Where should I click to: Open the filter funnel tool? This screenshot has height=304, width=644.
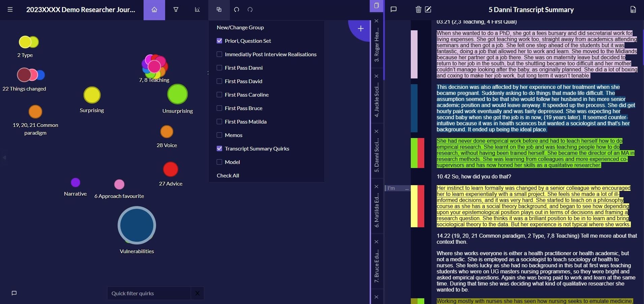(176, 10)
